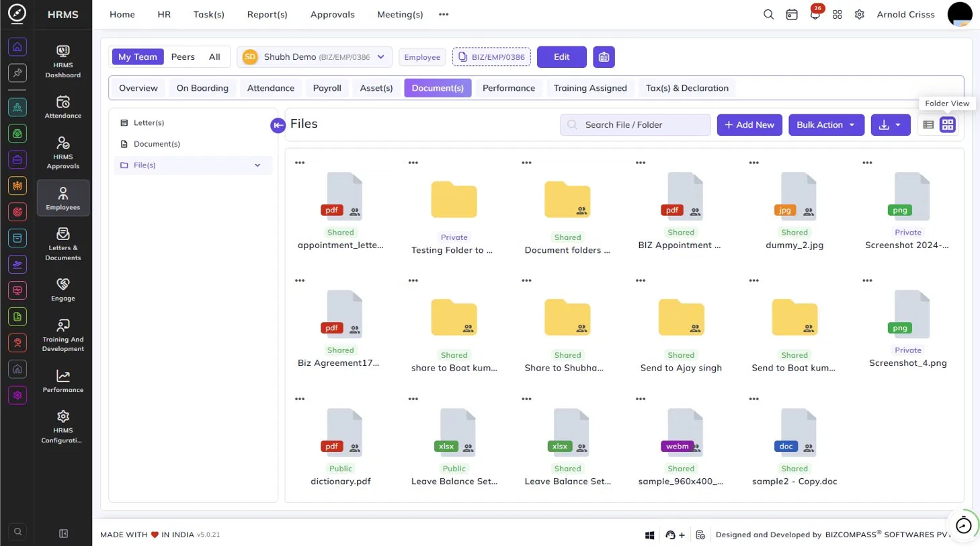Open Approvals top menu
The width and height of the screenshot is (980, 546).
pyautogui.click(x=333, y=14)
